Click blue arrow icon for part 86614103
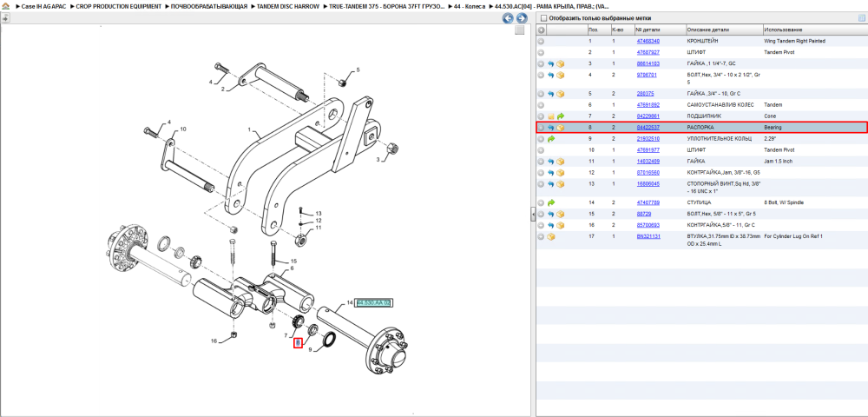This screenshot has height=417, width=868. (551, 63)
